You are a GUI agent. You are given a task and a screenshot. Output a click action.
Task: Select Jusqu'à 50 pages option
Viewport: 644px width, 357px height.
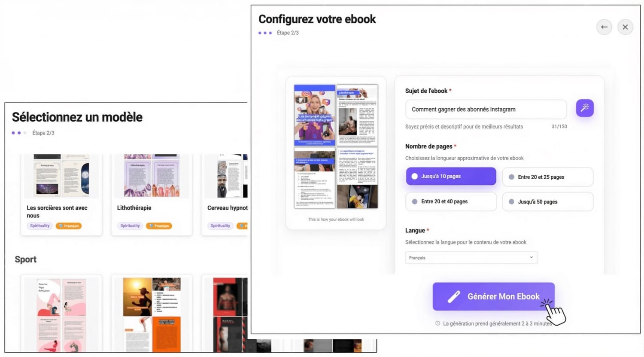[548, 201]
